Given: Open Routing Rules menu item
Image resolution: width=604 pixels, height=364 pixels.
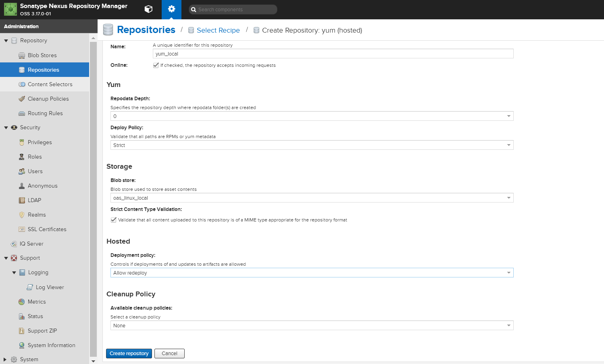Looking at the screenshot, I should 44,113.
